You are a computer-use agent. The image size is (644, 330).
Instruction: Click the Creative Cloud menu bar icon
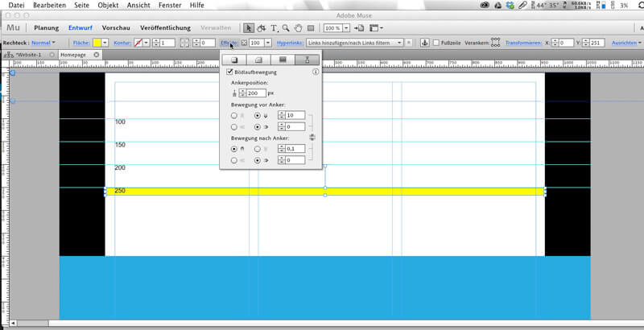click(485, 6)
